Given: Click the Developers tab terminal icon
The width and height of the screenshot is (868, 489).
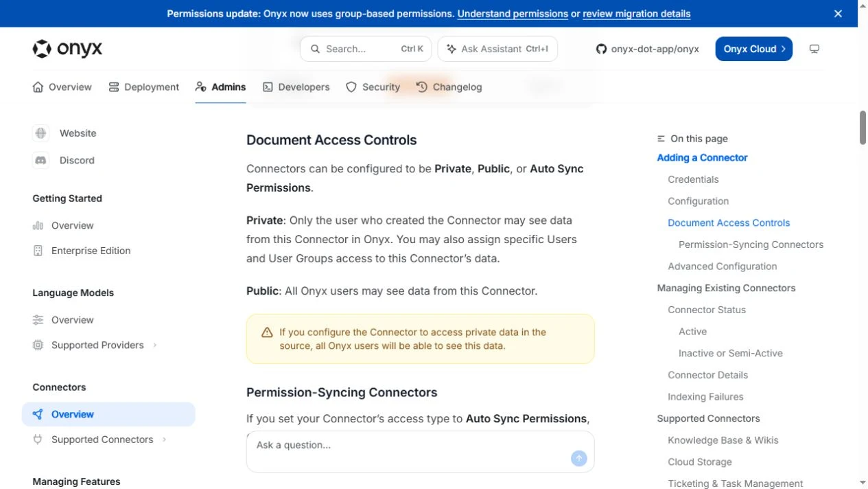Looking at the screenshot, I should 268,87.
